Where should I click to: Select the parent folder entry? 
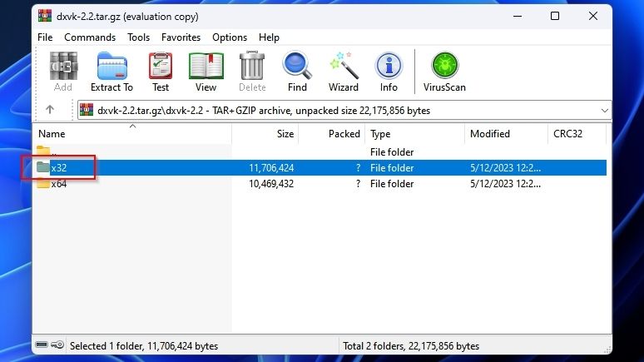coord(320,152)
